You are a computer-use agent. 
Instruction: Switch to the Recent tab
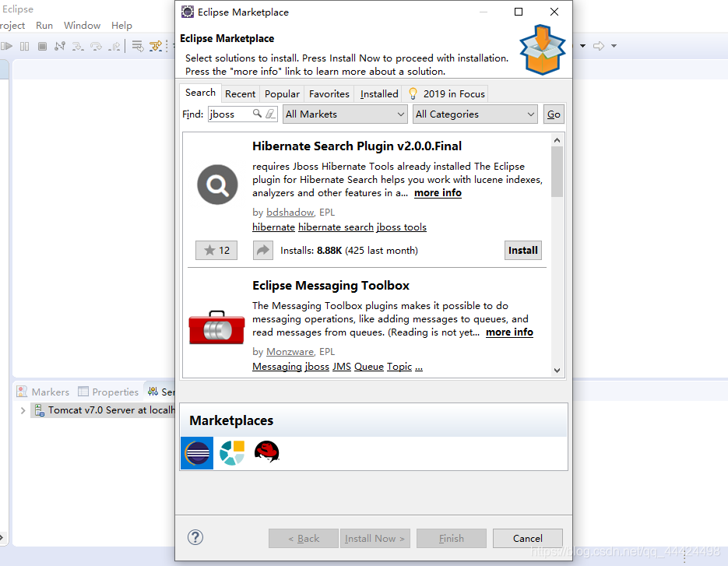tap(240, 93)
